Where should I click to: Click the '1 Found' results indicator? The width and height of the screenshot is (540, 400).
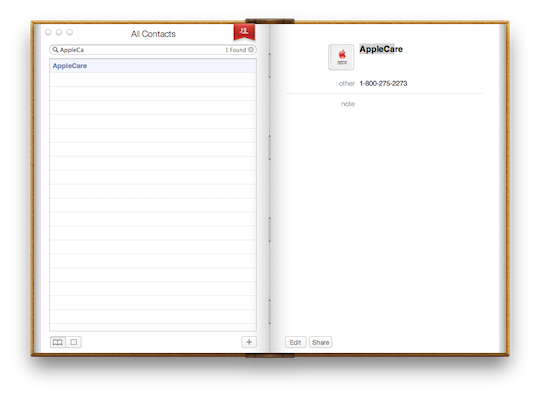click(x=236, y=50)
